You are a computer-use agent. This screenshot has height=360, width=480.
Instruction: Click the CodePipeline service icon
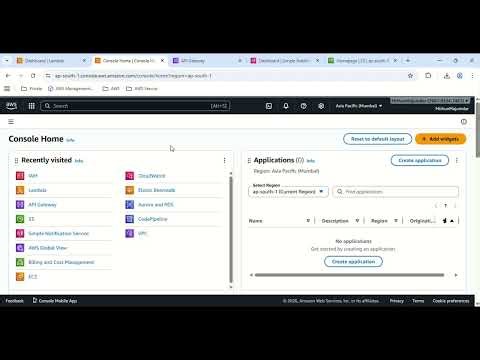(x=130, y=219)
